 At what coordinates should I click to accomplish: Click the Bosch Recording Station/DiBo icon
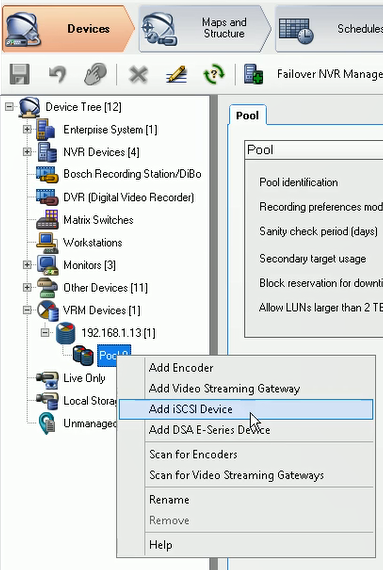47,174
